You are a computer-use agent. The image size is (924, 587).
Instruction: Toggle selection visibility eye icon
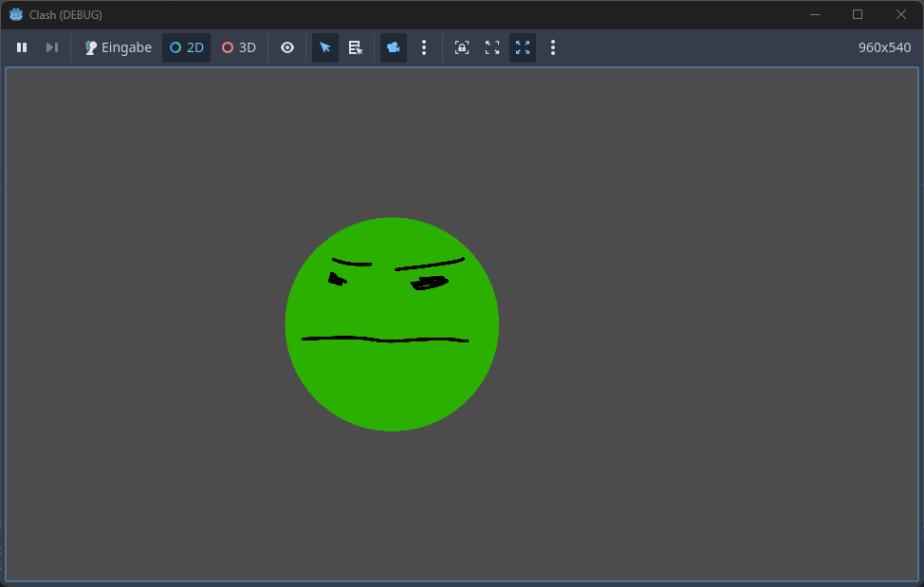tap(287, 47)
